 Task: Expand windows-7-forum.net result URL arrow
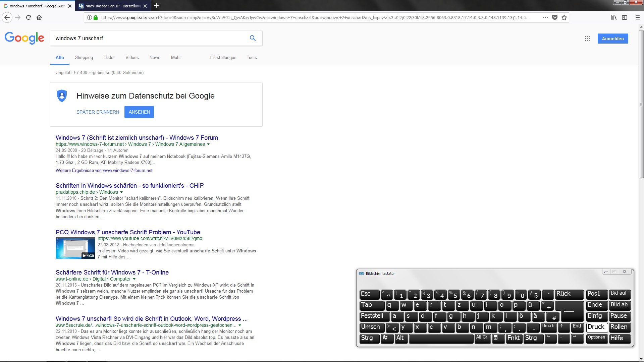(x=208, y=144)
